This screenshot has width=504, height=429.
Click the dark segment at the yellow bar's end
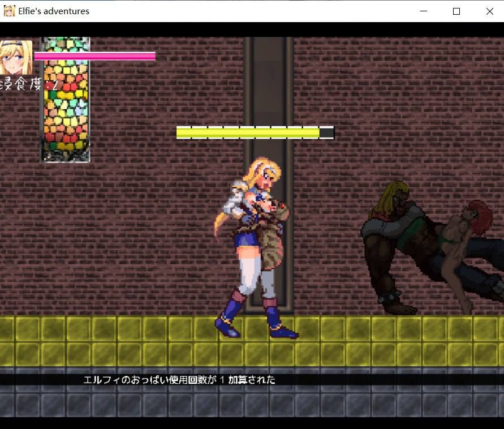coord(325,132)
